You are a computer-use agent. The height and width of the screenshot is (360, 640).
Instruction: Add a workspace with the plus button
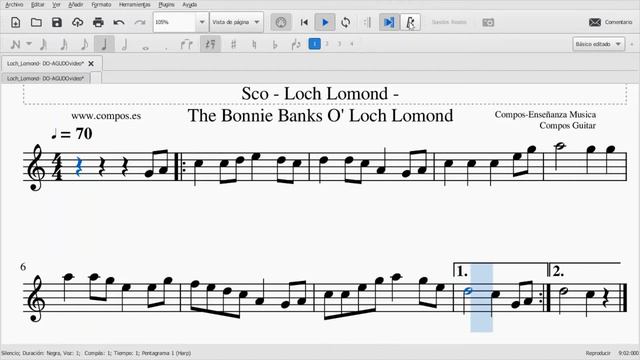tap(632, 44)
